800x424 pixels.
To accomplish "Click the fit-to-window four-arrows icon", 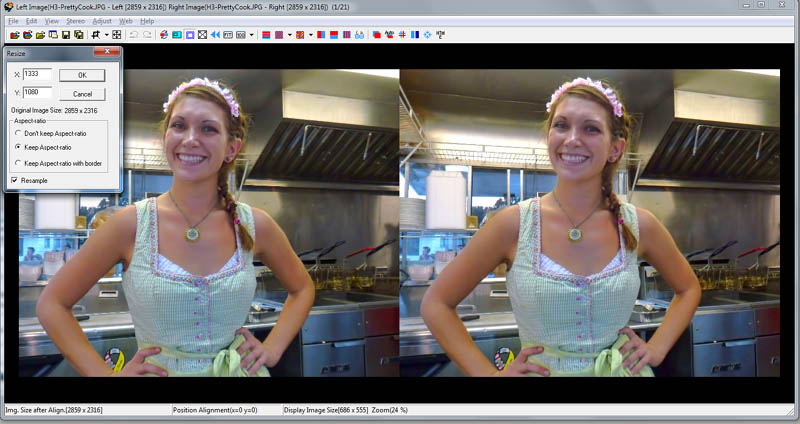I will pyautogui.click(x=116, y=34).
